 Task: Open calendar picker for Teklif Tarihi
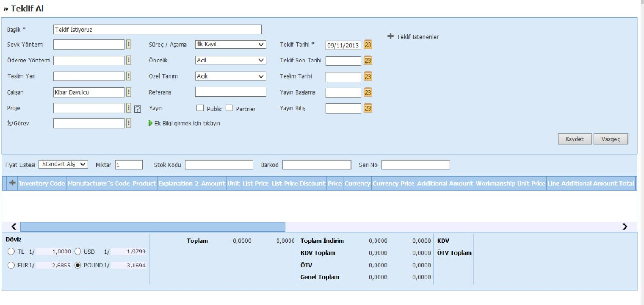[368, 44]
